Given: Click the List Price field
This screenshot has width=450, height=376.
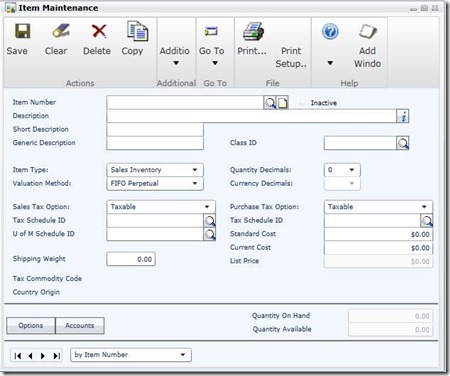Looking at the screenshot, I should click(x=378, y=261).
